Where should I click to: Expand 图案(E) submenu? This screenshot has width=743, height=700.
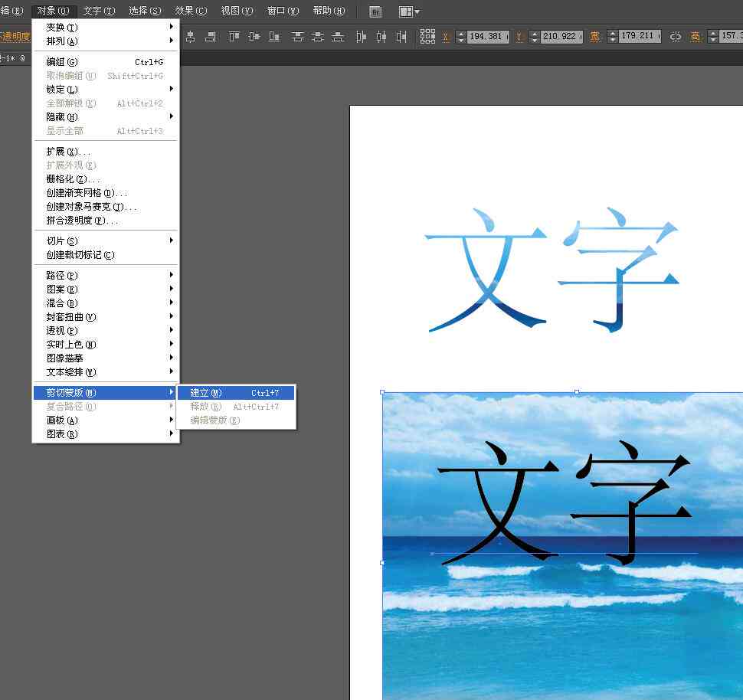106,289
